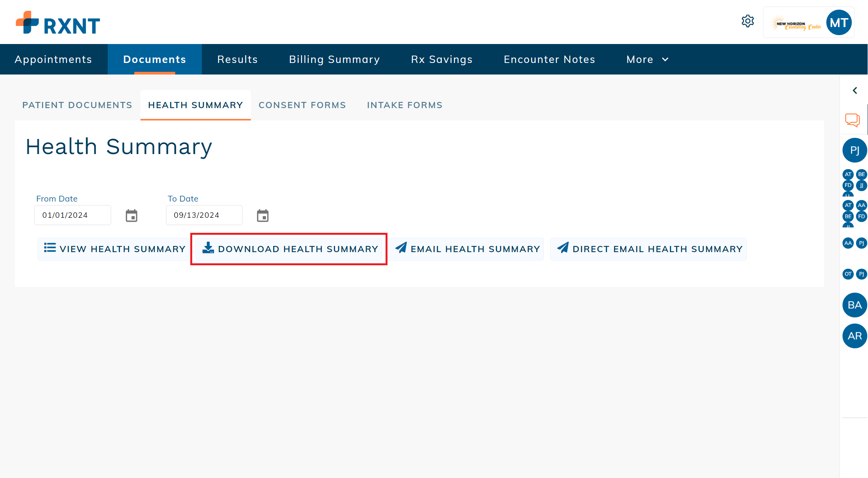
Task: Open the settings gear icon
Action: coord(748,21)
